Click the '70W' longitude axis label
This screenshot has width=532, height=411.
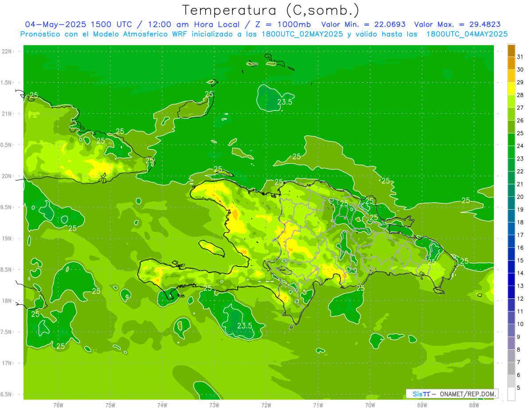click(x=370, y=405)
